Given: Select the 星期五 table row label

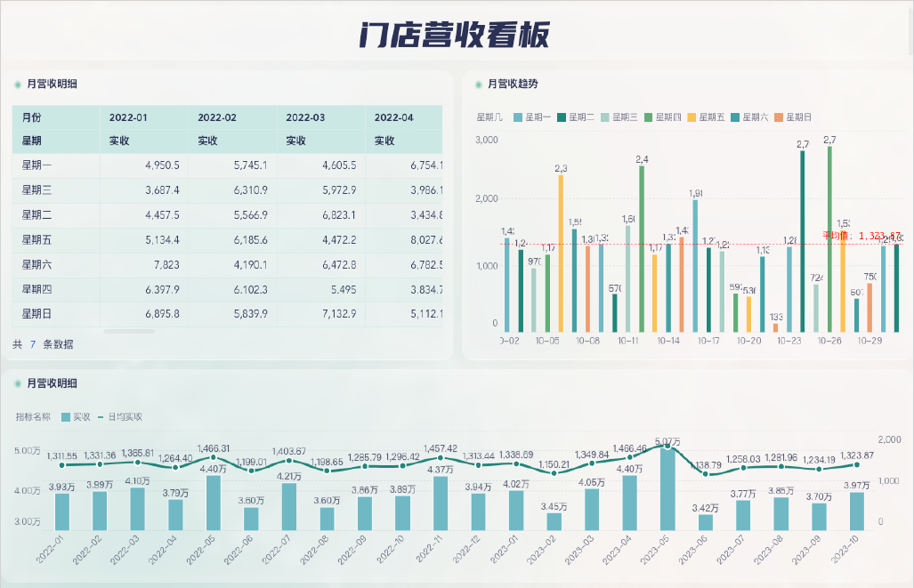Looking at the screenshot, I should pyautogui.click(x=36, y=238).
